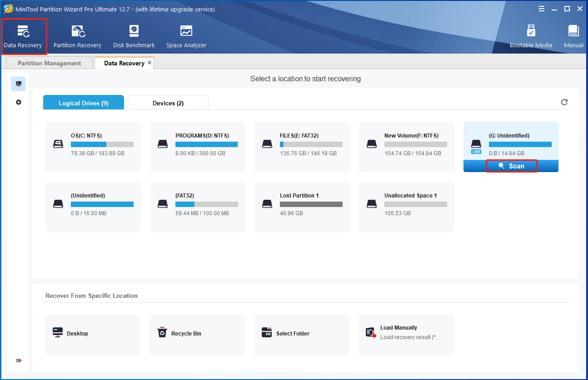Click the drive icon beside (FAT32) partition

point(163,204)
